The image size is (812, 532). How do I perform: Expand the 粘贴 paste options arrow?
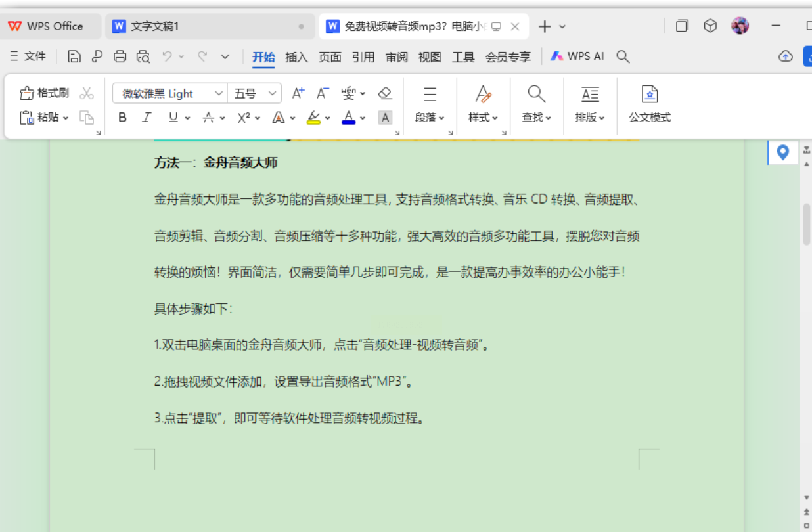pos(66,118)
